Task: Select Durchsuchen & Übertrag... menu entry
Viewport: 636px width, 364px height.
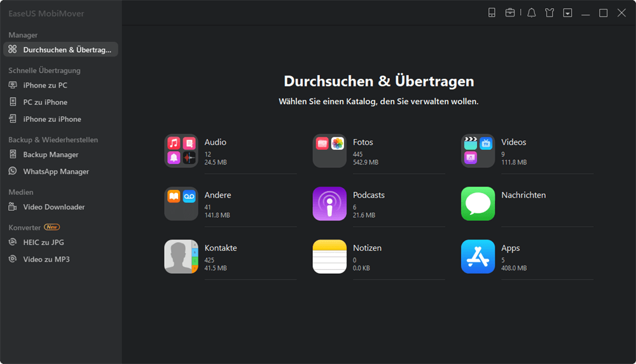Action: (x=60, y=50)
